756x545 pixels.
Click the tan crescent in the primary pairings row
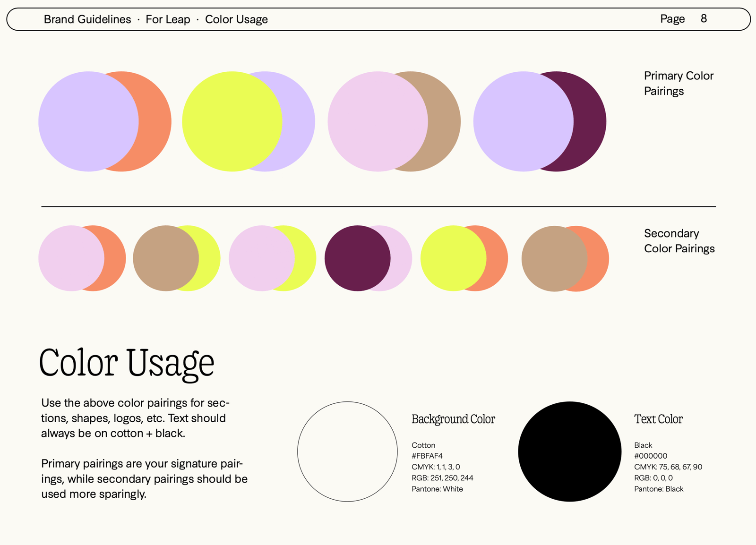coord(445,121)
